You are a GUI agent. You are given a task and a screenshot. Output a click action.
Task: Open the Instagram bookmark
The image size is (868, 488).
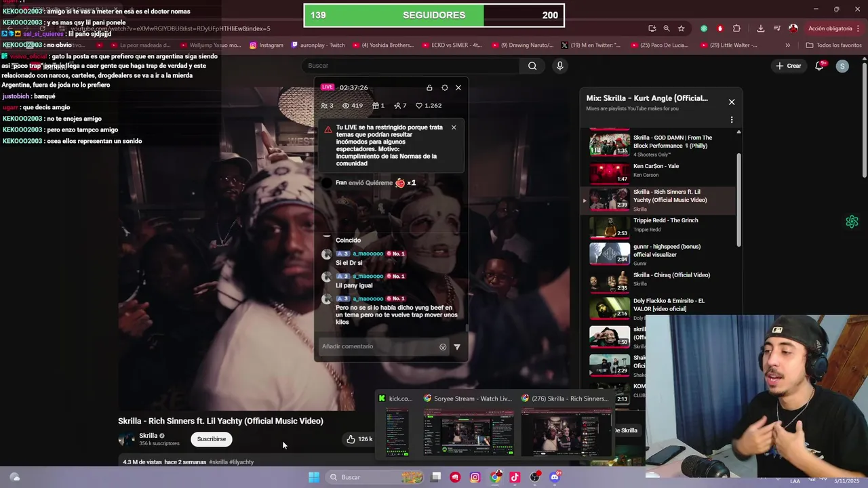(x=267, y=45)
